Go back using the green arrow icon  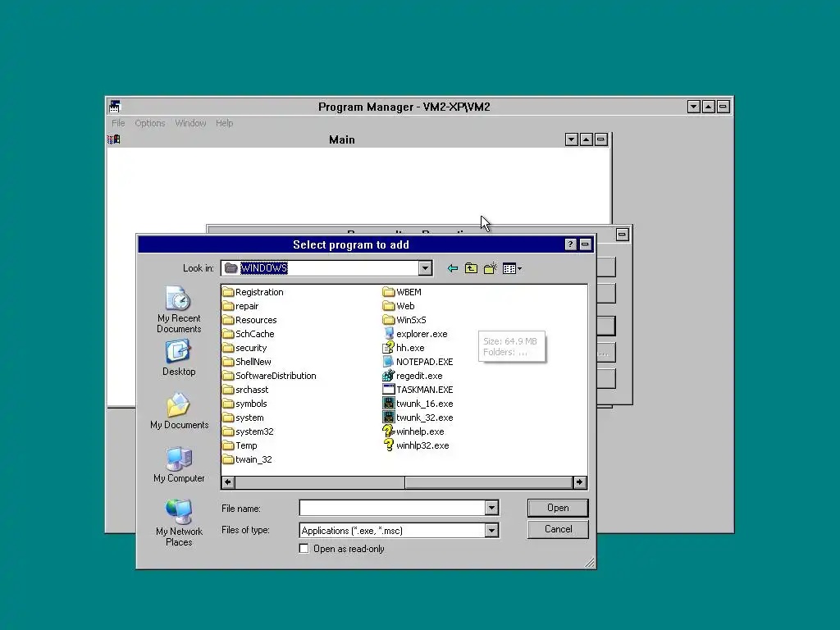coord(453,268)
